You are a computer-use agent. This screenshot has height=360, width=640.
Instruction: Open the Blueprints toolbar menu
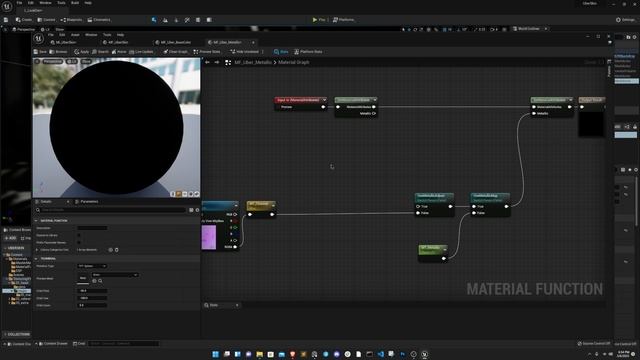pos(71,20)
